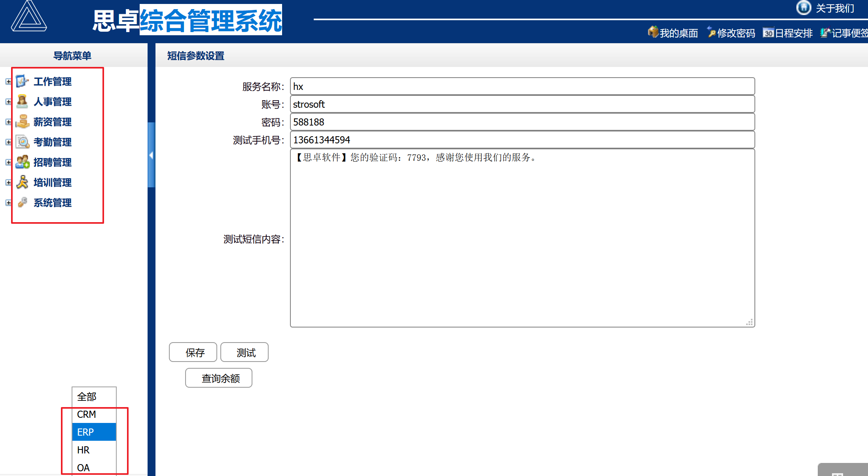Expand the 人事管理 tree node

pyautogui.click(x=8, y=101)
